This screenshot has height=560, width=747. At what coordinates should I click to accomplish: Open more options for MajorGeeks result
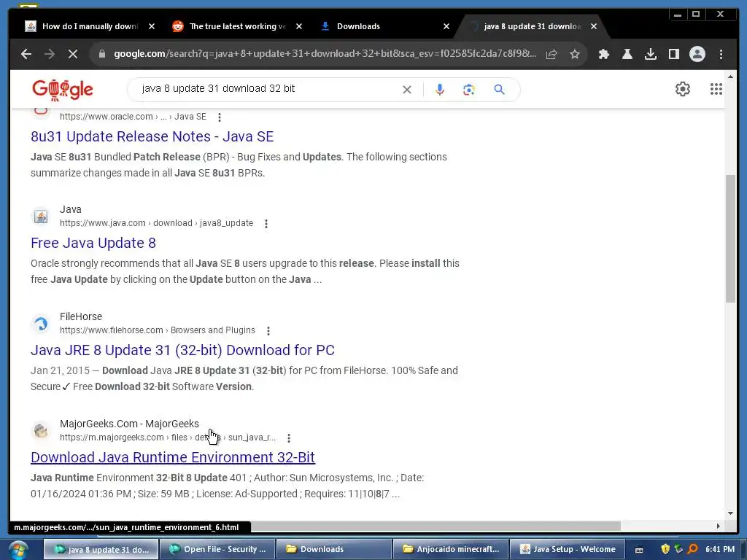(x=289, y=438)
